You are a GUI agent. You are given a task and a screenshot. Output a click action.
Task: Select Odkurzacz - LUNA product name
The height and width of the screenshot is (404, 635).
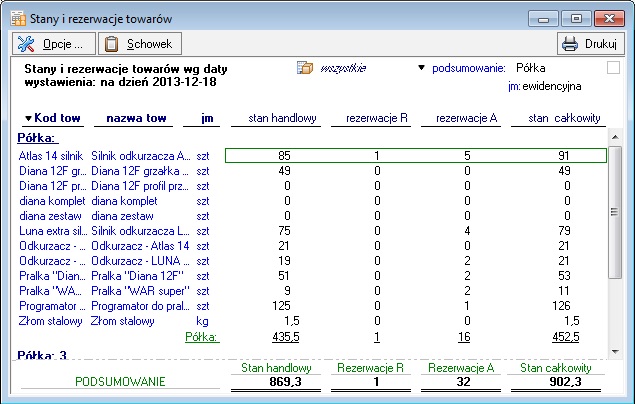click(140, 261)
